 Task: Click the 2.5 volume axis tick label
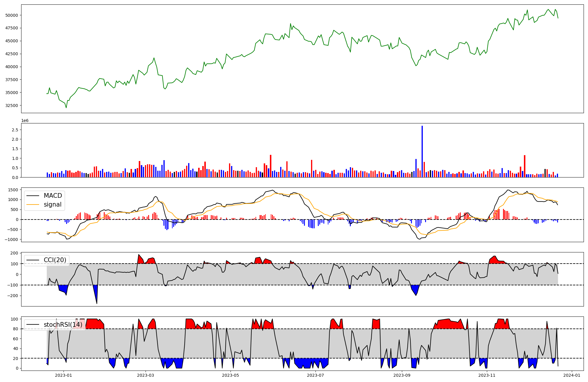(x=15, y=130)
